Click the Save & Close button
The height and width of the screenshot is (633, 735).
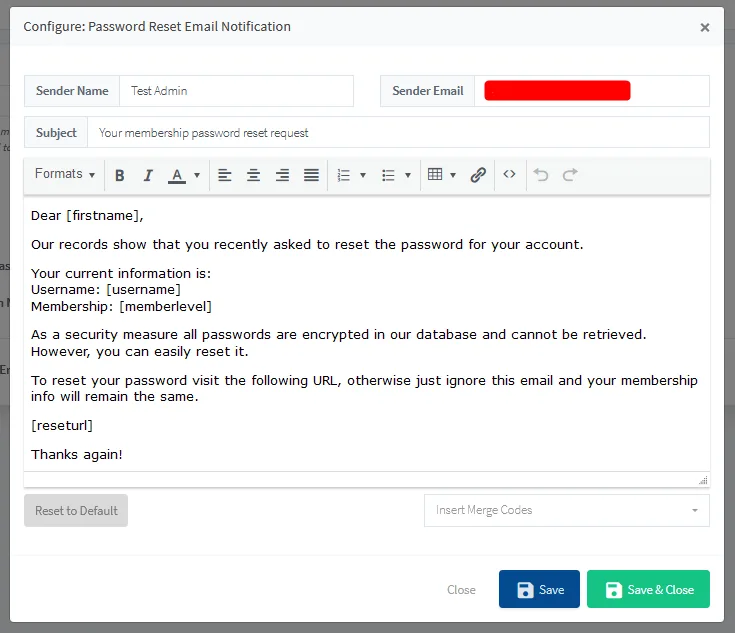click(x=648, y=590)
